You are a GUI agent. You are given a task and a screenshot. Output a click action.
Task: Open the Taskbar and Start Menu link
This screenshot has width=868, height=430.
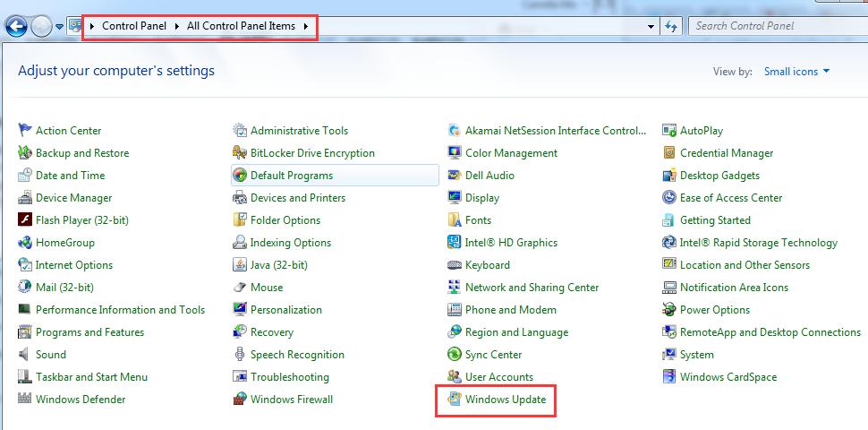coord(92,377)
